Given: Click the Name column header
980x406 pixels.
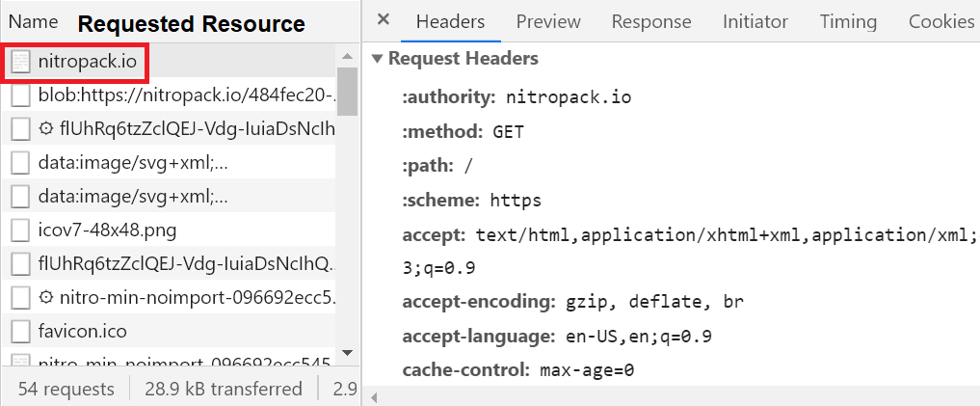Looking at the screenshot, I should pos(33,22).
